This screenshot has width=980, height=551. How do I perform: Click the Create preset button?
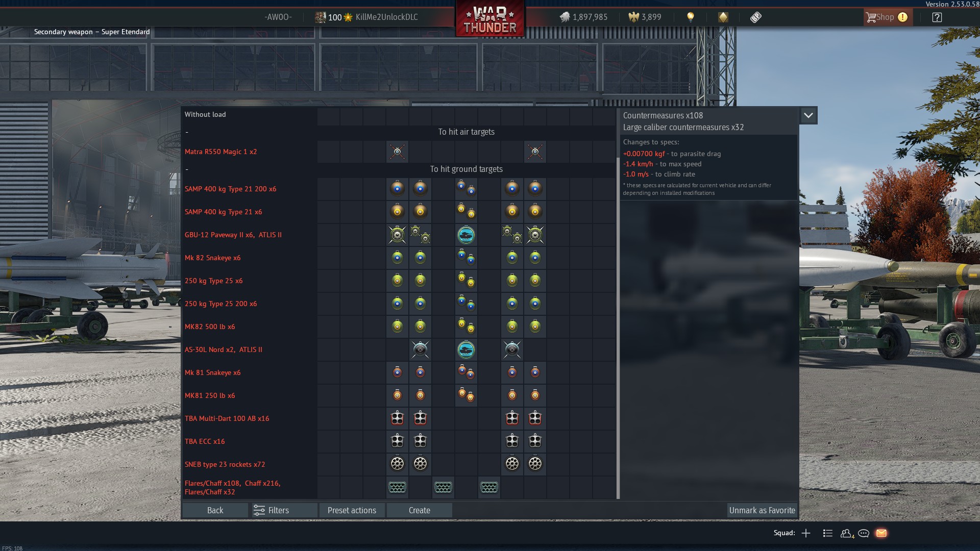coord(419,510)
